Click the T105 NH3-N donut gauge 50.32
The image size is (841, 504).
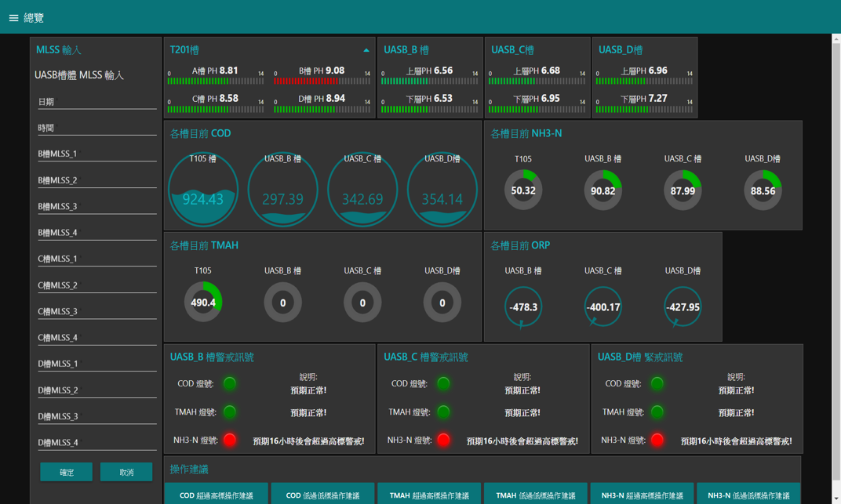[523, 190]
